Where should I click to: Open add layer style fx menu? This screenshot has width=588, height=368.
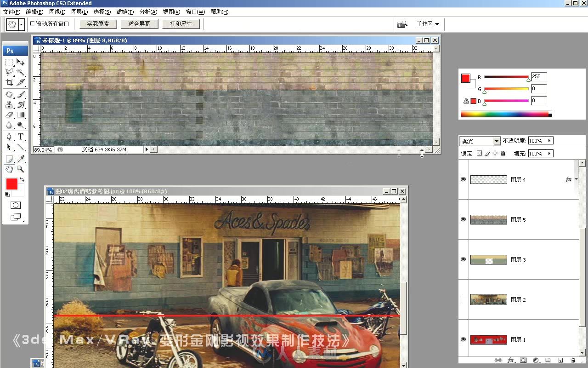(x=510, y=360)
